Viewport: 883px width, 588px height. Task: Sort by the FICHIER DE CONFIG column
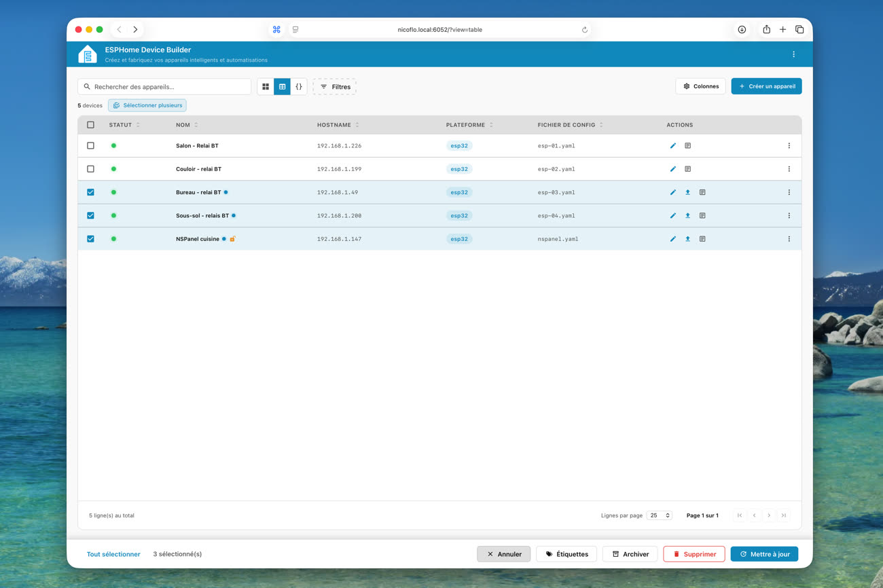[x=571, y=125]
